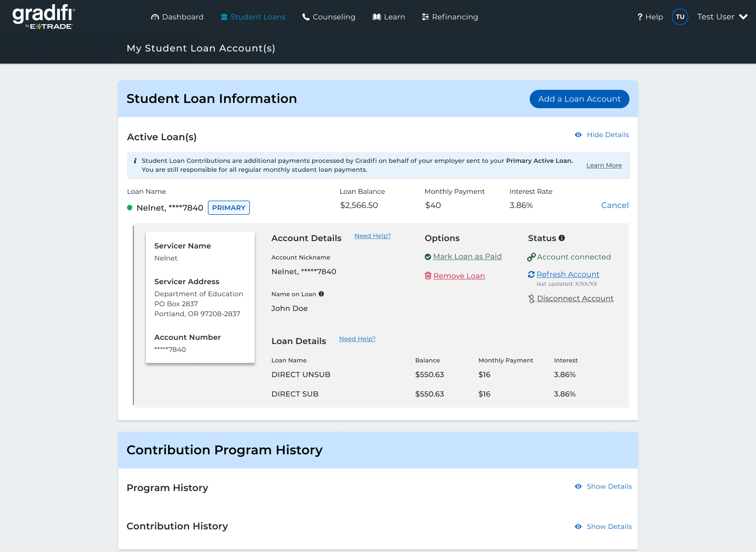Open the Student Loans menu item
Screen dimensions: 756x552
(x=253, y=17)
